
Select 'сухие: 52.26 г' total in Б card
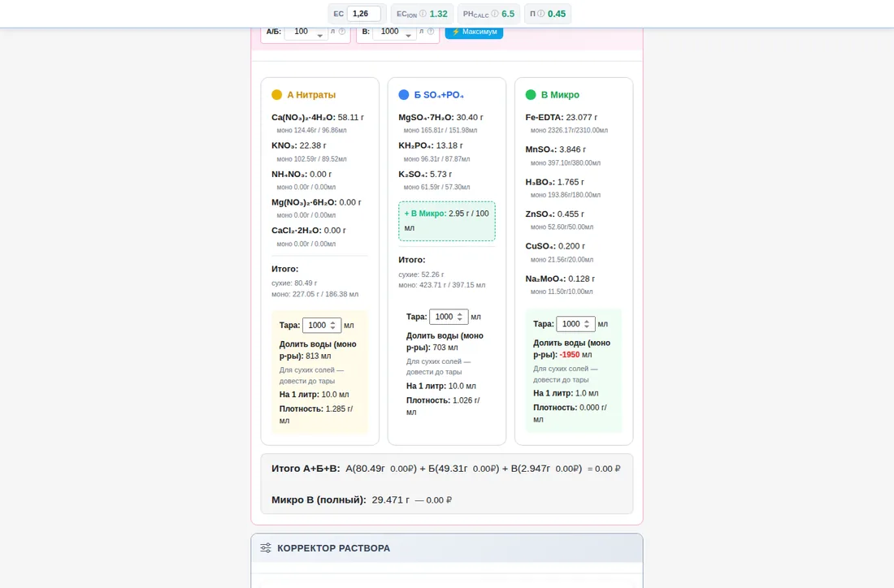click(421, 275)
